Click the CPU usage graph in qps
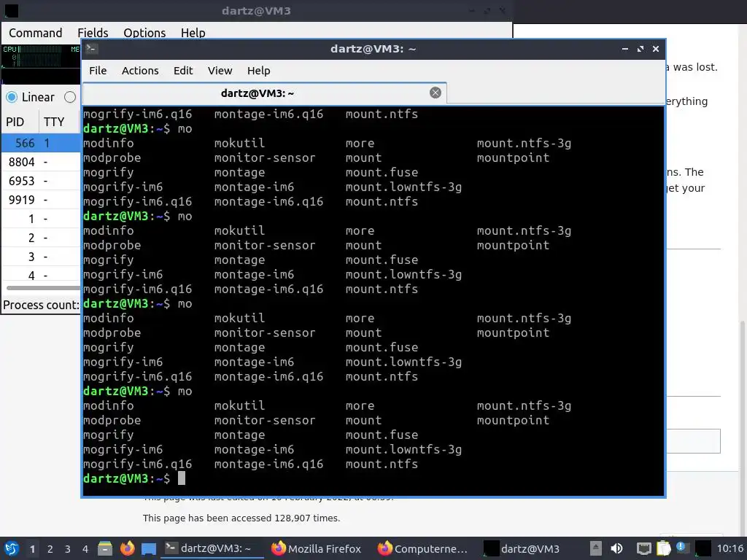 pyautogui.click(x=32, y=56)
